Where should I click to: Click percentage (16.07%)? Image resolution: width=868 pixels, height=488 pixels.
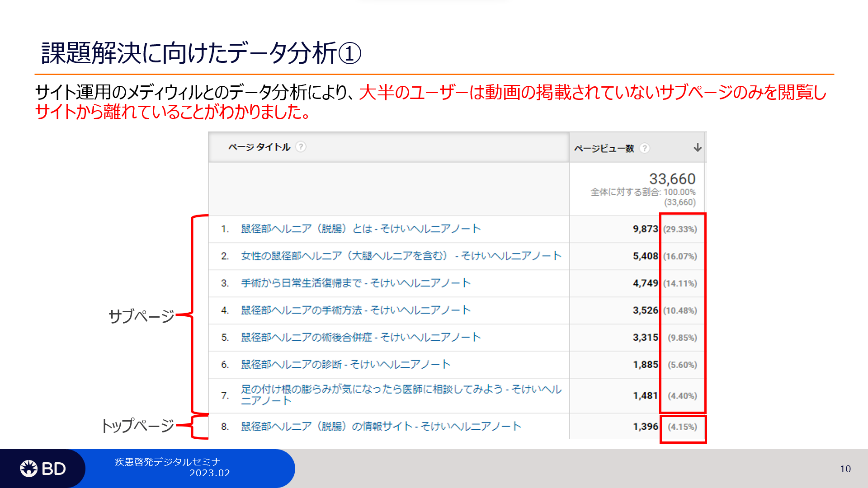pos(680,256)
